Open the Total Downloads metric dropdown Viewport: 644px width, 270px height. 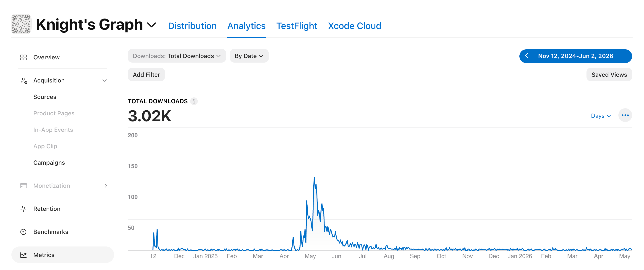click(x=177, y=56)
